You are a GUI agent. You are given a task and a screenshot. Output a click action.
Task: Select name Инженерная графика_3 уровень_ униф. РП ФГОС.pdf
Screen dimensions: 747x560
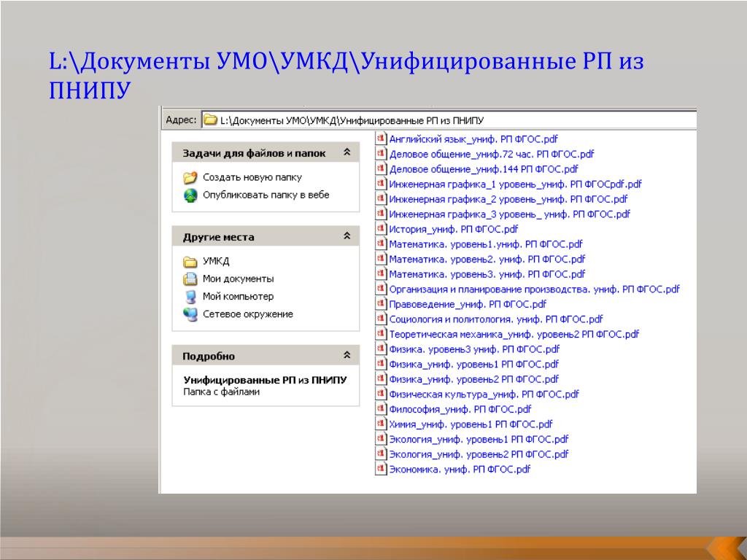tap(509, 214)
